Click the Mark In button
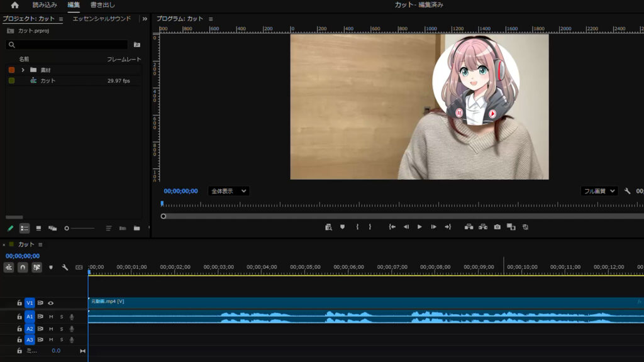 [x=356, y=227]
